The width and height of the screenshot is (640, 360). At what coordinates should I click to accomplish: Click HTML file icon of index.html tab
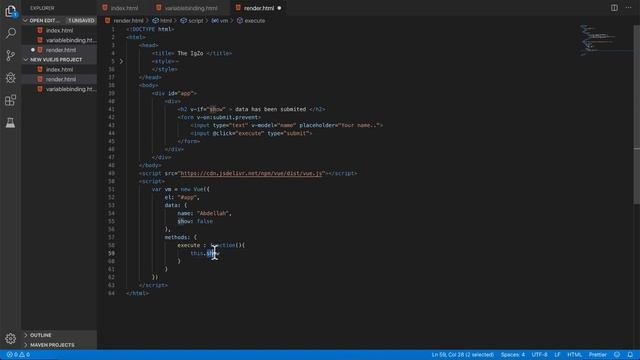(105, 8)
